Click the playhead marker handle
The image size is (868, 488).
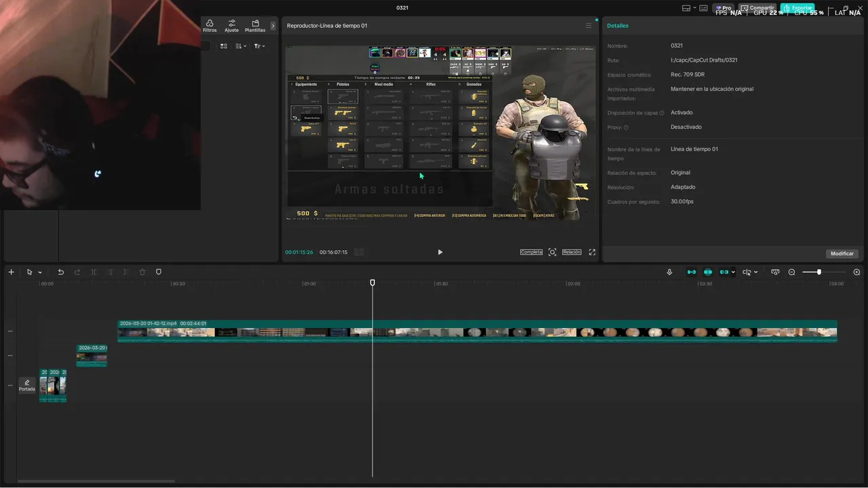(x=372, y=282)
